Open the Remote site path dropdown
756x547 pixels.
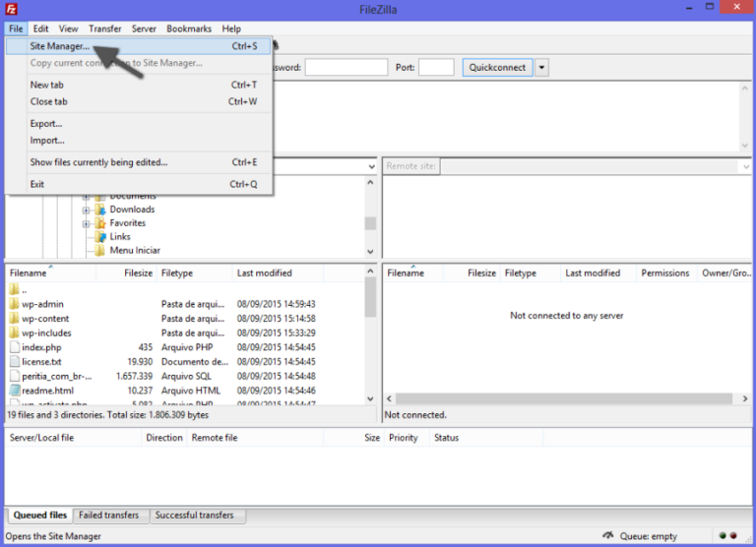(744, 167)
